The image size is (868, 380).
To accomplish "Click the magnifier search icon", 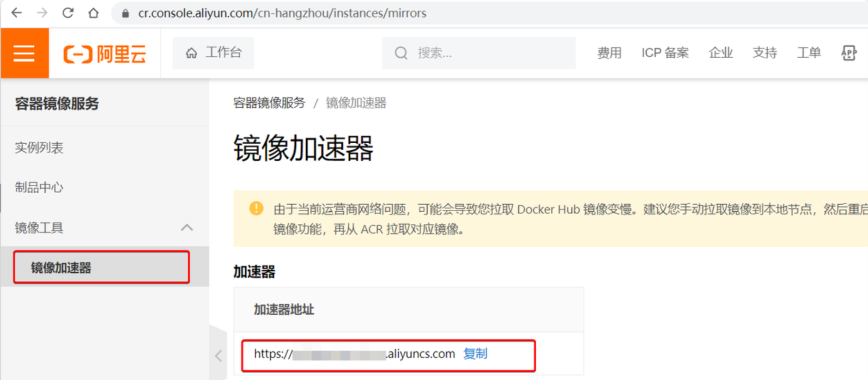I will 401,53.
